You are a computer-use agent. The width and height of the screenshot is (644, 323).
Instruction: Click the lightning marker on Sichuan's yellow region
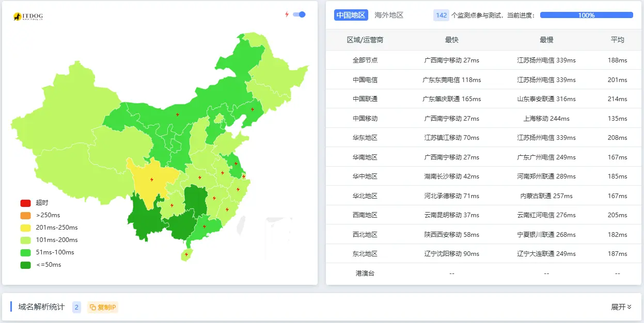point(151,180)
